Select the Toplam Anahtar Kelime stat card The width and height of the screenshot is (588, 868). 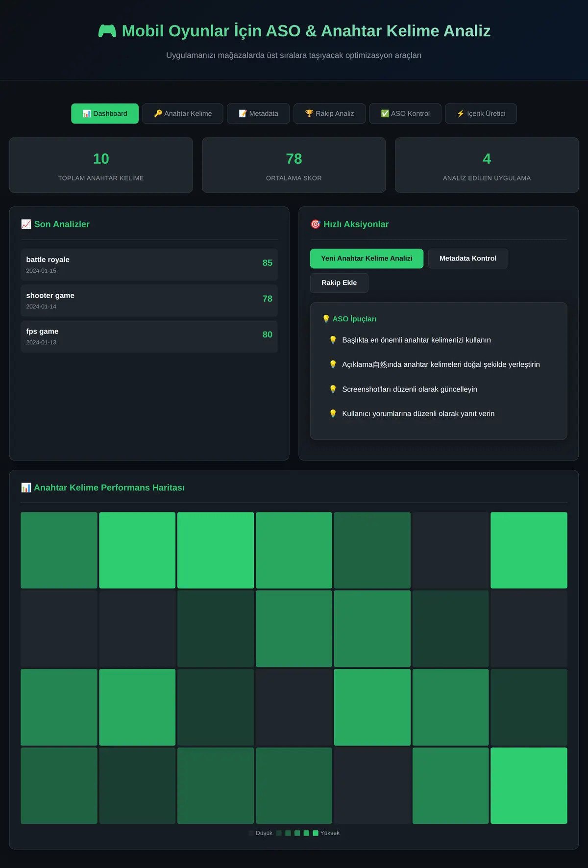101,165
